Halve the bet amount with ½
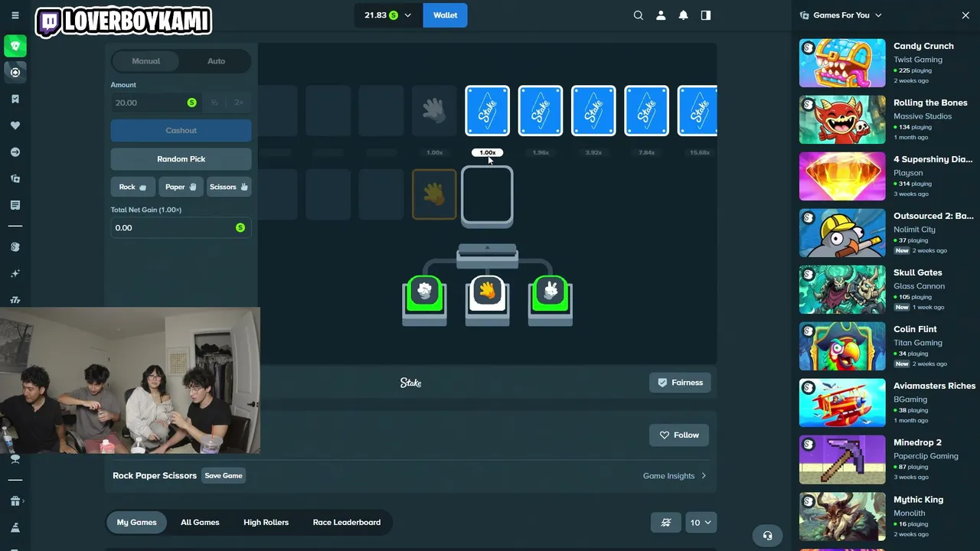 click(x=214, y=103)
